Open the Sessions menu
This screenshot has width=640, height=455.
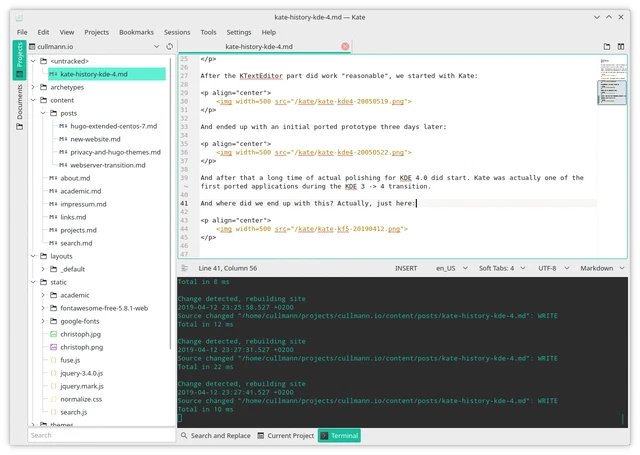[177, 32]
